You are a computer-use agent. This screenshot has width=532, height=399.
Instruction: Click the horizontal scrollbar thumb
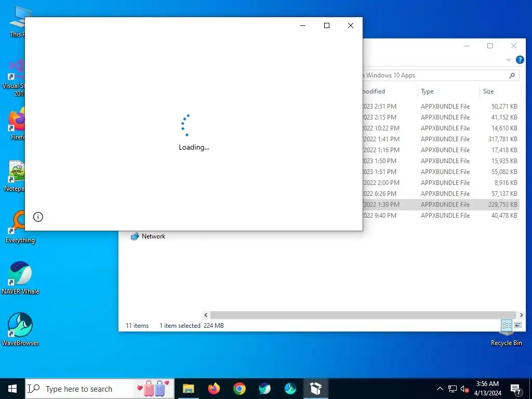coord(363,315)
